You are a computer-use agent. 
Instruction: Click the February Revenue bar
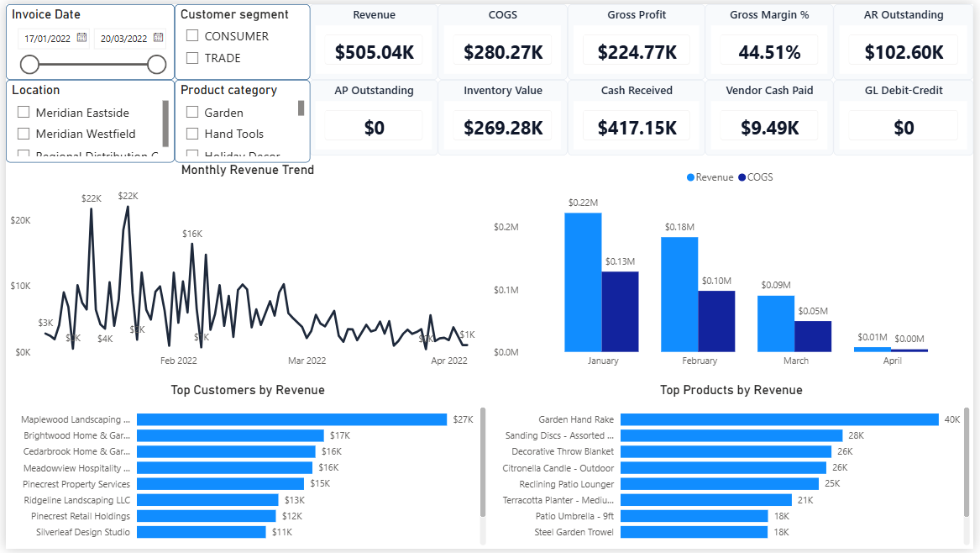coord(679,294)
